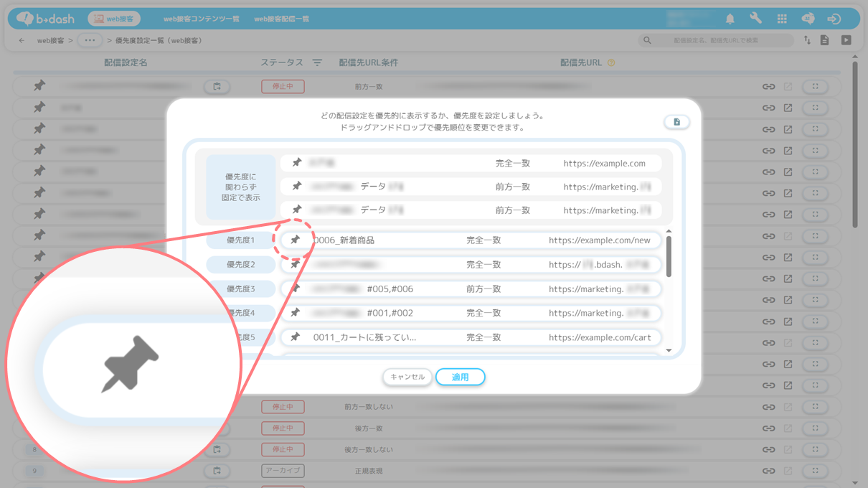This screenshot has height=488, width=868.
Task: Click the pin icon on #001,#002 row
Action: pyautogui.click(x=295, y=313)
